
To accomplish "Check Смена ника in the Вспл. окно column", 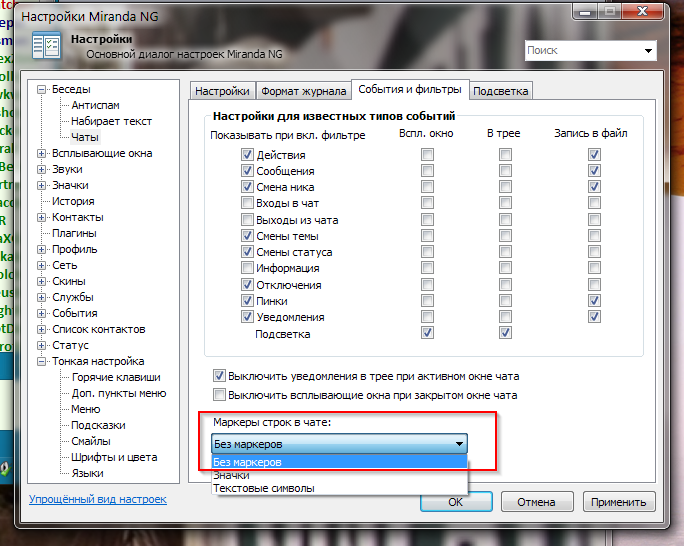I will pyautogui.click(x=428, y=187).
